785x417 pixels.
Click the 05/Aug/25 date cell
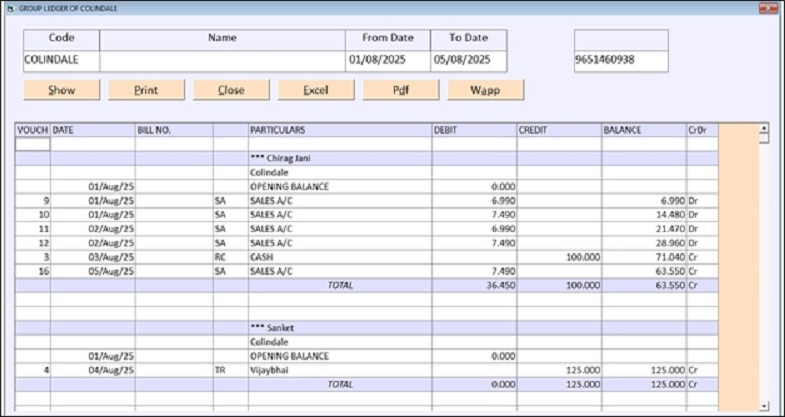[93, 272]
